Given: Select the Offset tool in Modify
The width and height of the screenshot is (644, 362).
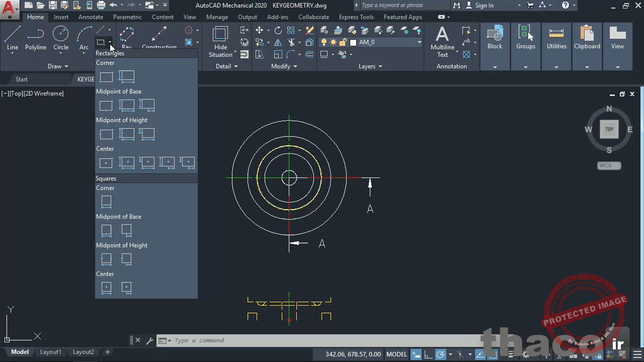Looking at the screenshot, I should click(x=309, y=54).
